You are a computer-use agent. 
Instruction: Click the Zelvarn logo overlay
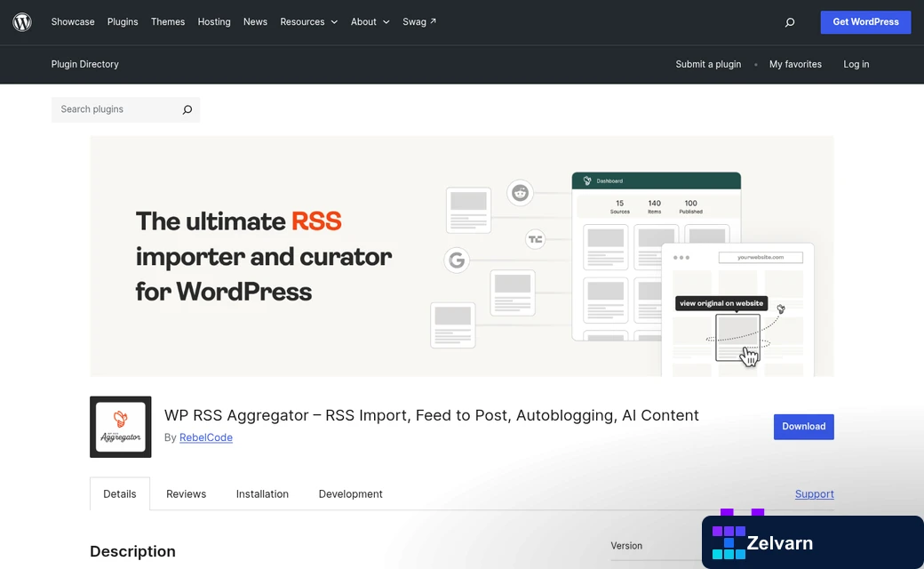(813, 542)
